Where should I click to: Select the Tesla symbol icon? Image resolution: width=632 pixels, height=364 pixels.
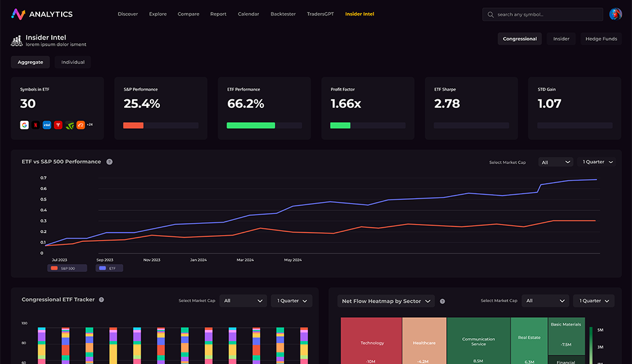tap(58, 125)
